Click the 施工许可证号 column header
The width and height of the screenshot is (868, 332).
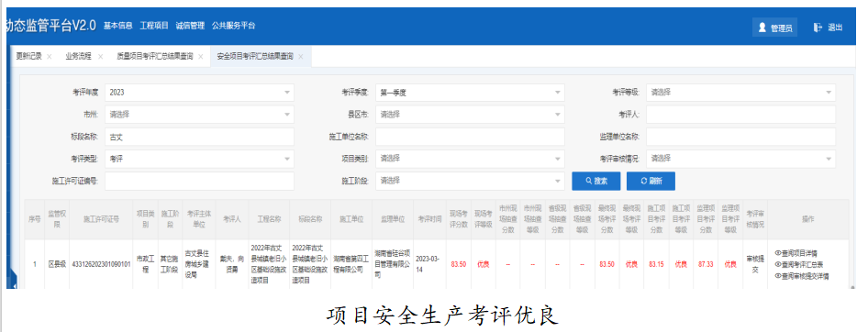click(x=101, y=219)
